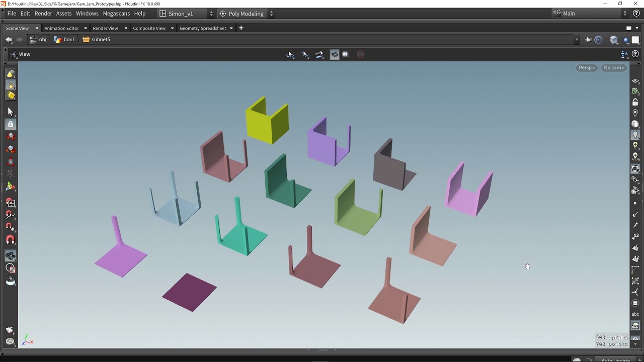Open the Edit menu
Screen dimensions: 644x362
click(x=25, y=14)
